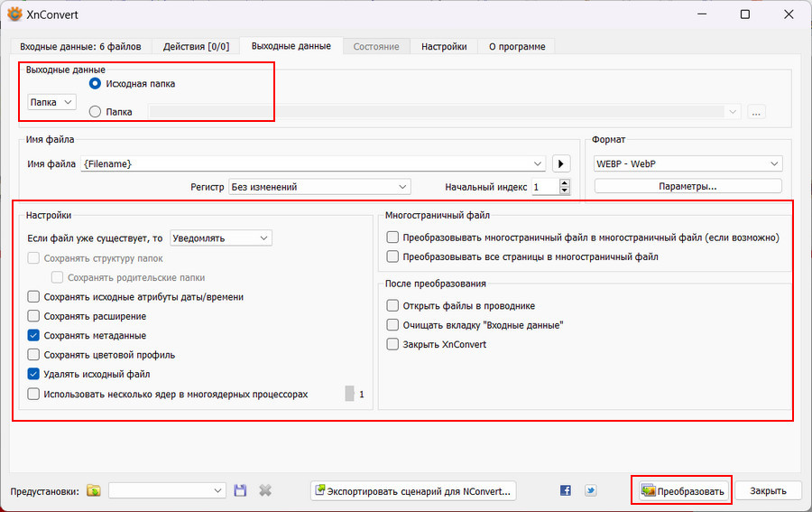Viewport: 812px width, 512px height.
Task: Check multipage-to-multipage (если возможно) option
Action: pos(392,237)
